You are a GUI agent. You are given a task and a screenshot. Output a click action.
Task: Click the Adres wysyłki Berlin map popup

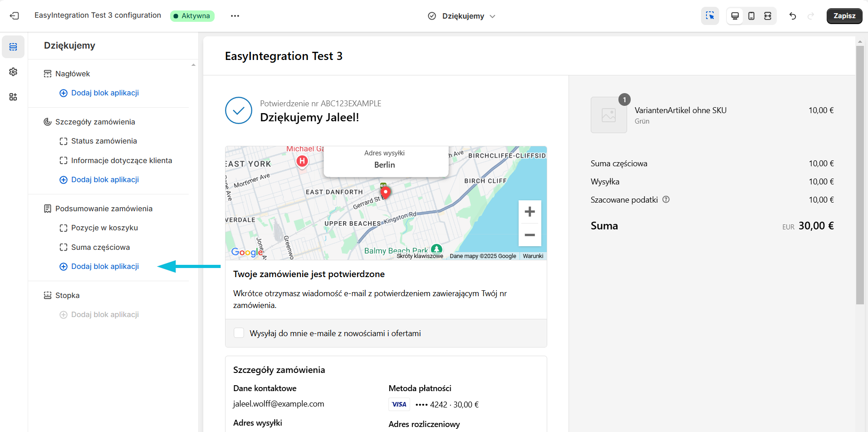tap(386, 161)
